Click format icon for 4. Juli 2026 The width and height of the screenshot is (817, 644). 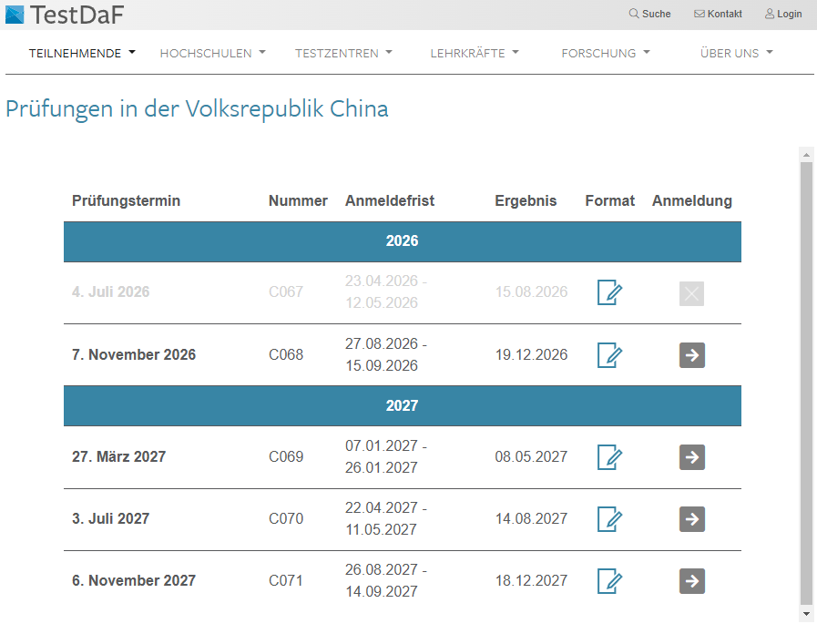[609, 292]
